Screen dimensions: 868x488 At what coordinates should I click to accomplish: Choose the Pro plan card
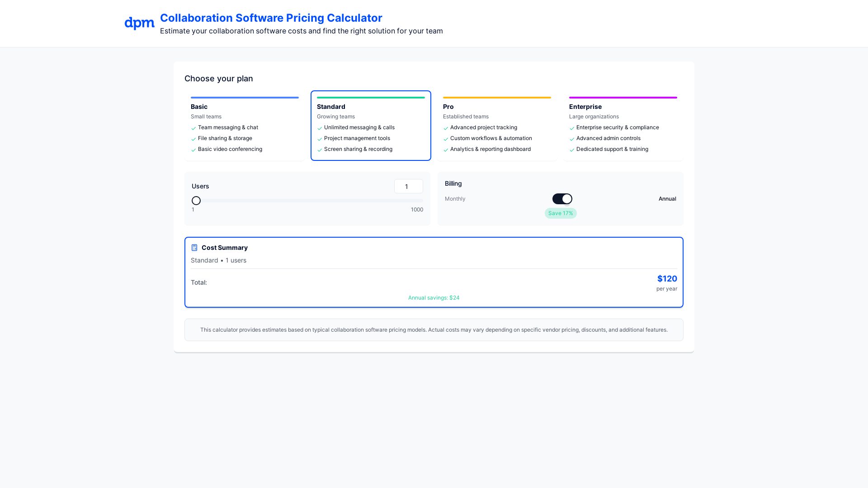tap(497, 126)
